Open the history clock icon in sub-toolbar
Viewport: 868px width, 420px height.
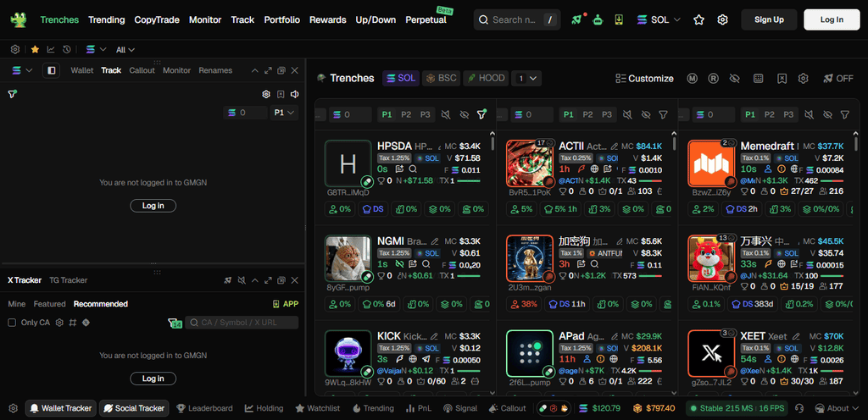67,50
